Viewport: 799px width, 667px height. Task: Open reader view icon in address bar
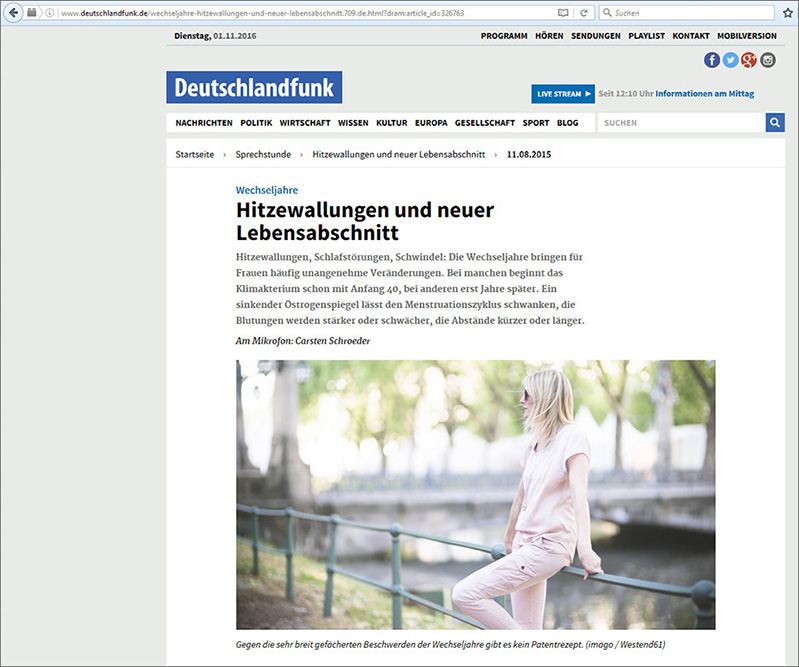click(563, 13)
